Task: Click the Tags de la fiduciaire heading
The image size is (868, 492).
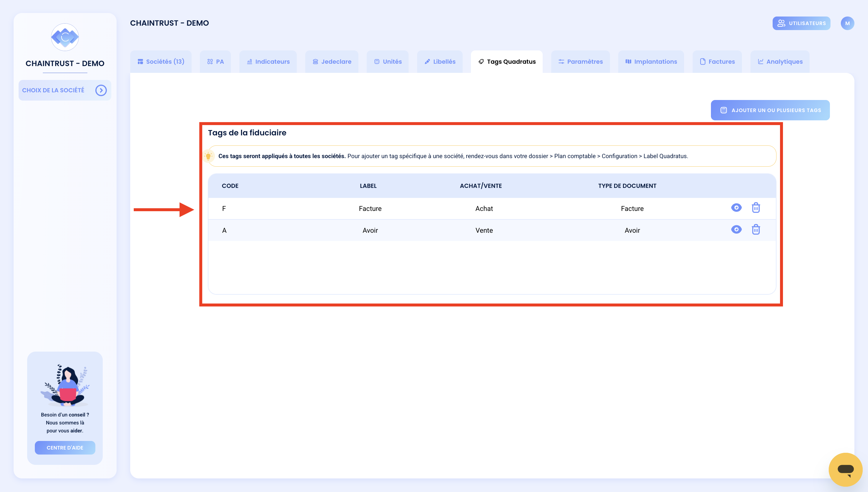Action: (247, 133)
